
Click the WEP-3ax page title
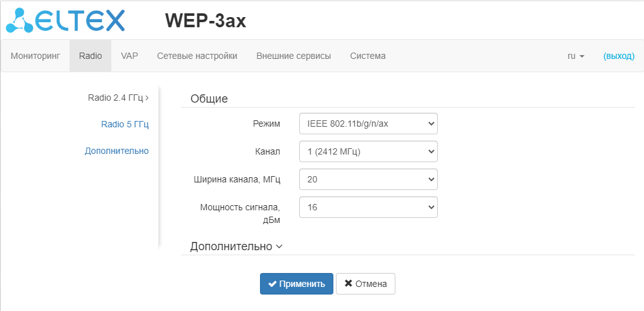(x=205, y=21)
